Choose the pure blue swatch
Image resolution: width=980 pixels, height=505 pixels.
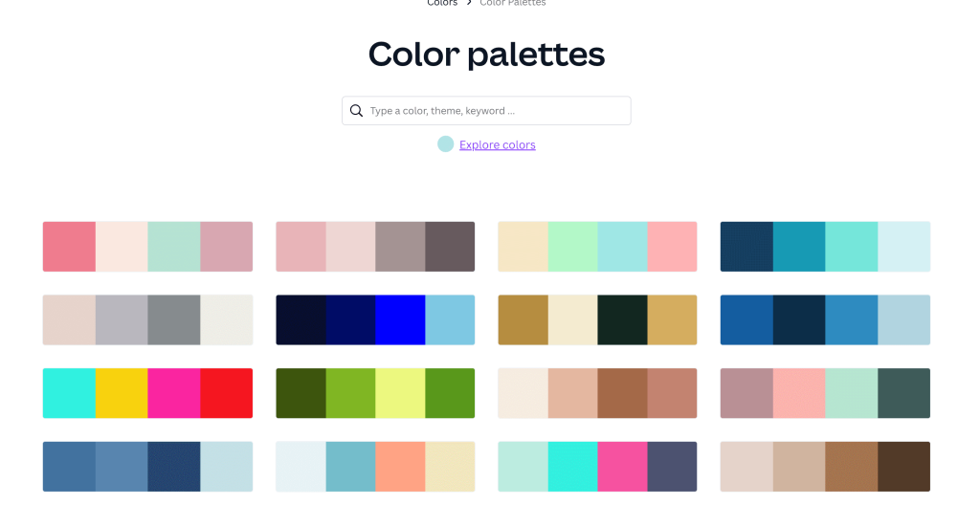point(400,319)
